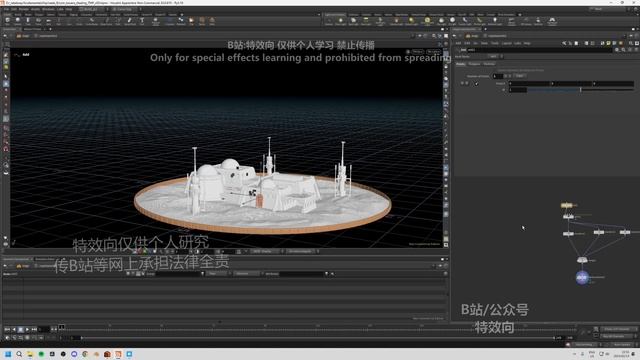Select the Gamepad Camera shelf tool
Screen dimensions: 640x360
pyautogui.click(x=552, y=21)
